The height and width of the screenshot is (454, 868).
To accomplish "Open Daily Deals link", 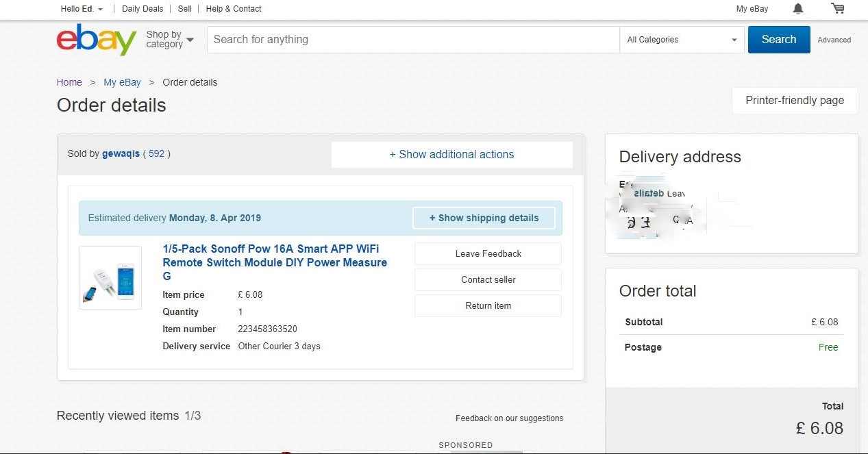I will click(142, 9).
